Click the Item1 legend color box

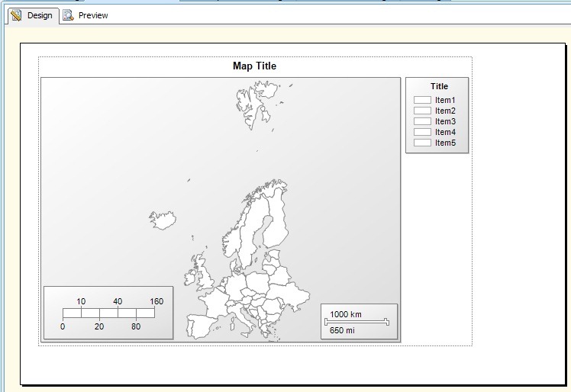422,100
